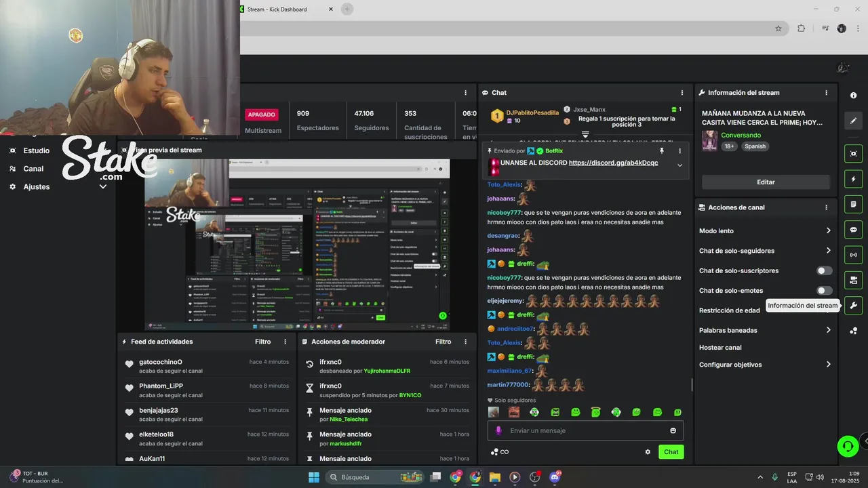This screenshot has height=488, width=868.
Task: Toggle the lightning bolt activity feed icon
Action: pyautogui.click(x=853, y=179)
